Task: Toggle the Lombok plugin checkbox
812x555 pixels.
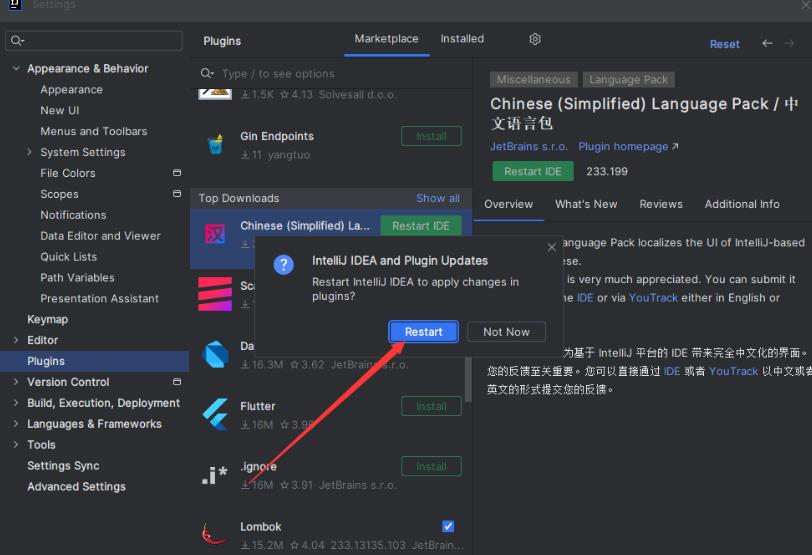Action: tap(448, 527)
